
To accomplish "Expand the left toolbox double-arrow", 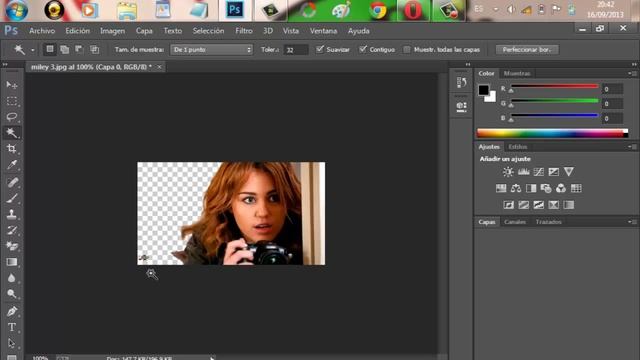I will [x=5, y=64].
